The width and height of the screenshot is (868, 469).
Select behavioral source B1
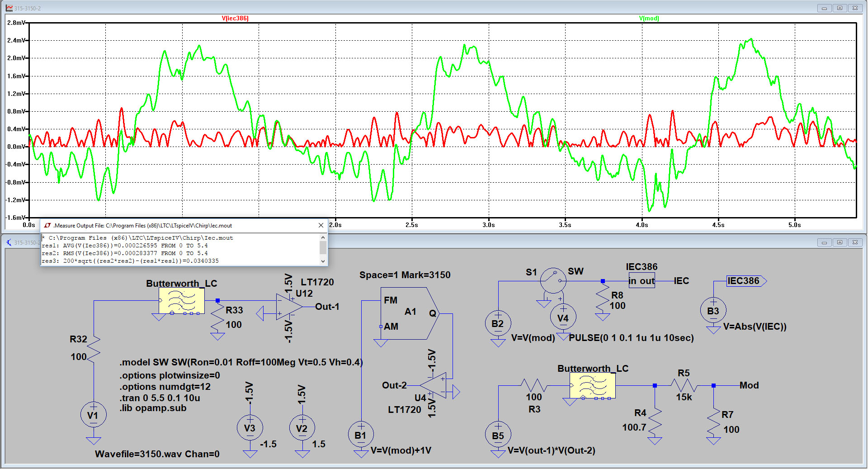(x=361, y=434)
